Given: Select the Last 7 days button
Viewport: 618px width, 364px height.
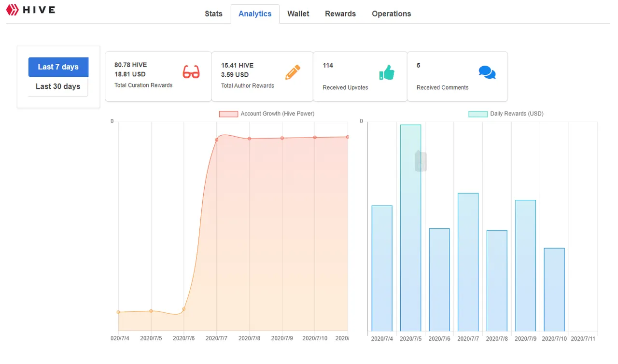Looking at the screenshot, I should (x=58, y=67).
